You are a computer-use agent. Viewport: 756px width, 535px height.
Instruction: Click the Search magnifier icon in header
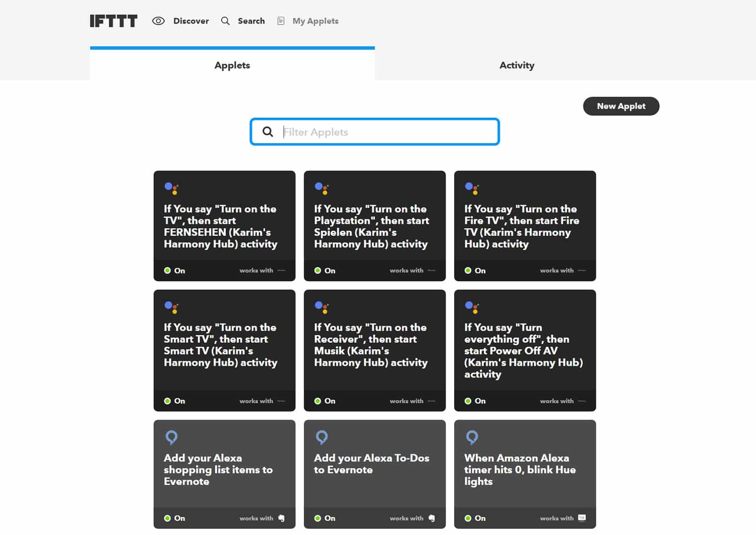(225, 21)
